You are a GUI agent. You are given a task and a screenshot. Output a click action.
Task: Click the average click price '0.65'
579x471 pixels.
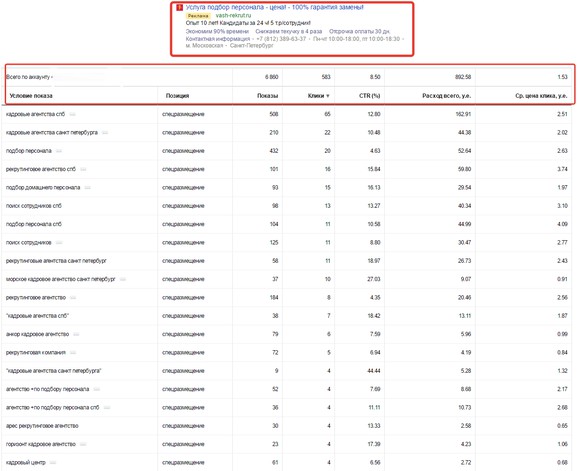click(562, 426)
